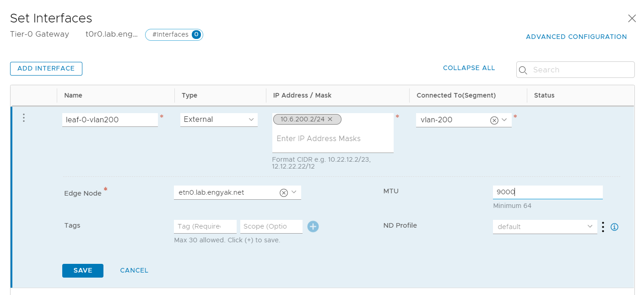Open Advanced Configuration link
Image resolution: width=644 pixels, height=295 pixels.
[x=576, y=37]
